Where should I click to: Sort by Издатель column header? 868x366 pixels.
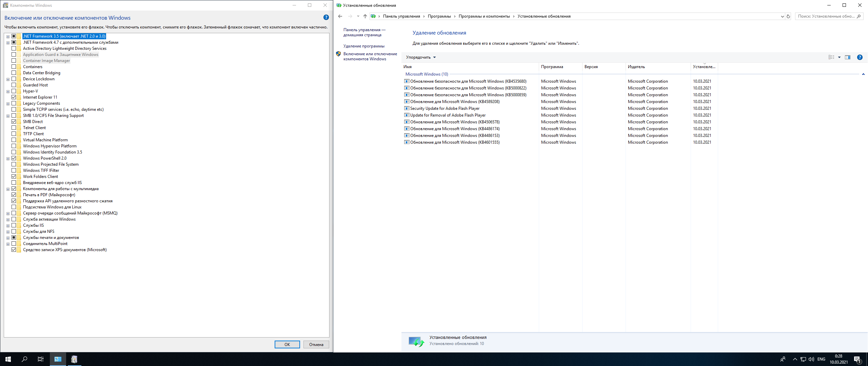[x=658, y=67]
